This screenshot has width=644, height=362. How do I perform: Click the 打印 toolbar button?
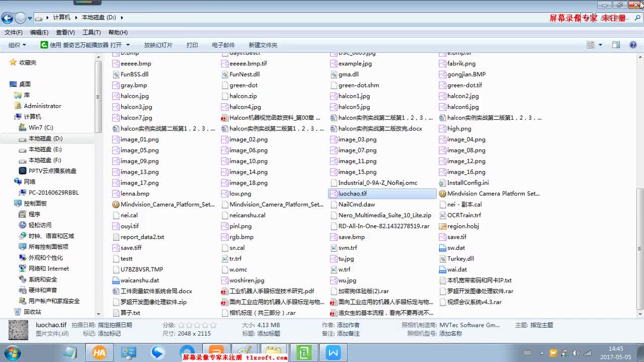tap(192, 45)
